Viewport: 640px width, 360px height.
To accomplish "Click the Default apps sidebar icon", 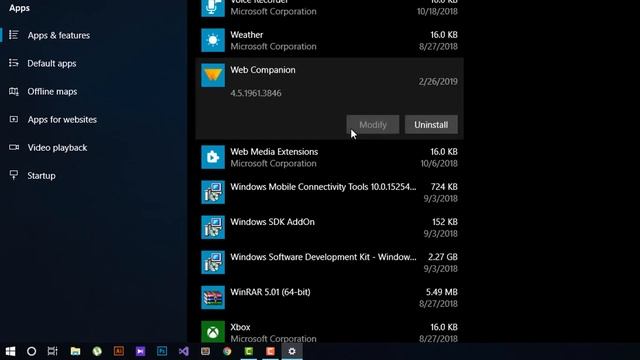I will tap(14, 63).
